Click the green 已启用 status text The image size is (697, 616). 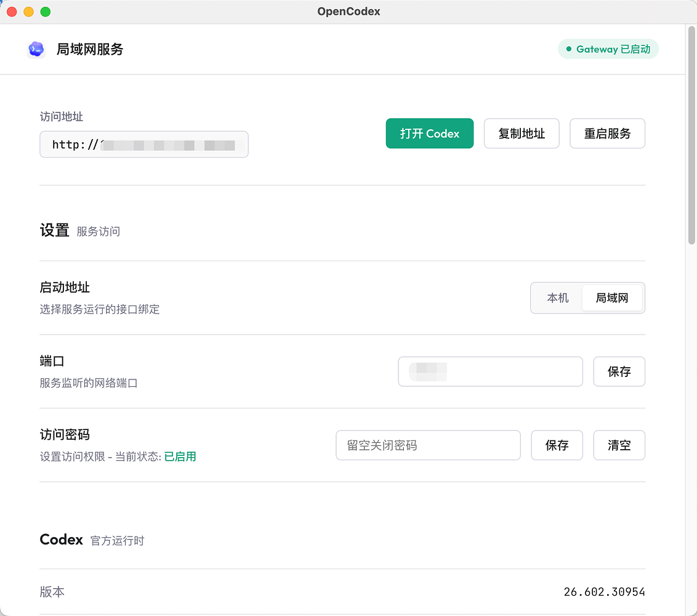point(180,457)
